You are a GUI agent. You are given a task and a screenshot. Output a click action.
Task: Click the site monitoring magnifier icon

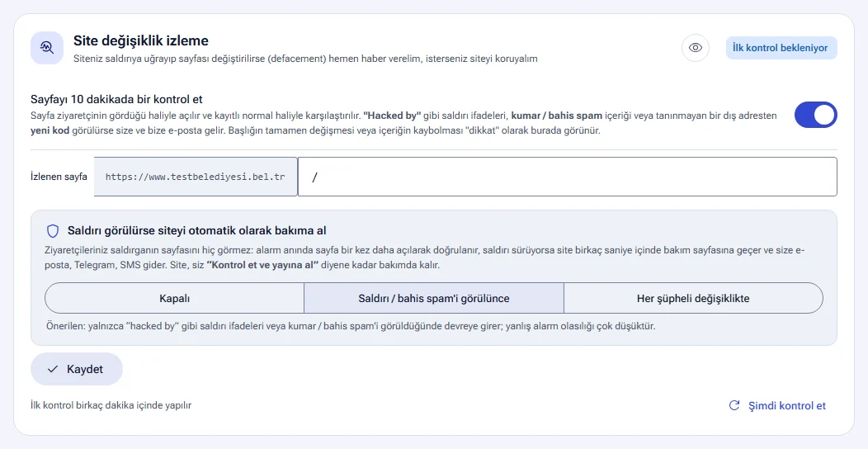point(47,48)
